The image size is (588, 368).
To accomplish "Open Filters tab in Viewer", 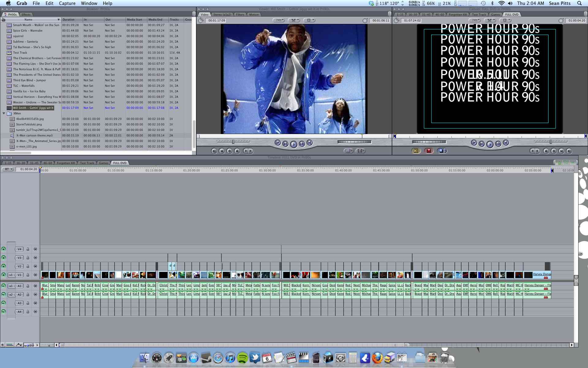I will (240, 14).
